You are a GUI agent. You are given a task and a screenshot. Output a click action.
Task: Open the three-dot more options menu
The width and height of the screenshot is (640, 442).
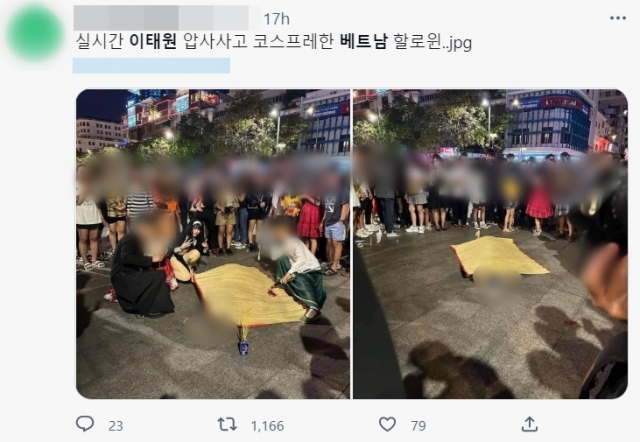(x=618, y=18)
